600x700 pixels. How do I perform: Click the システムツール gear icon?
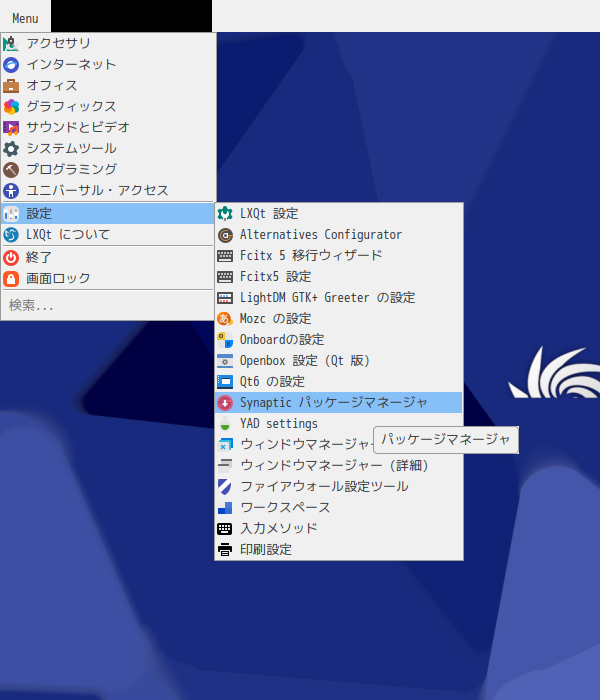[11, 149]
